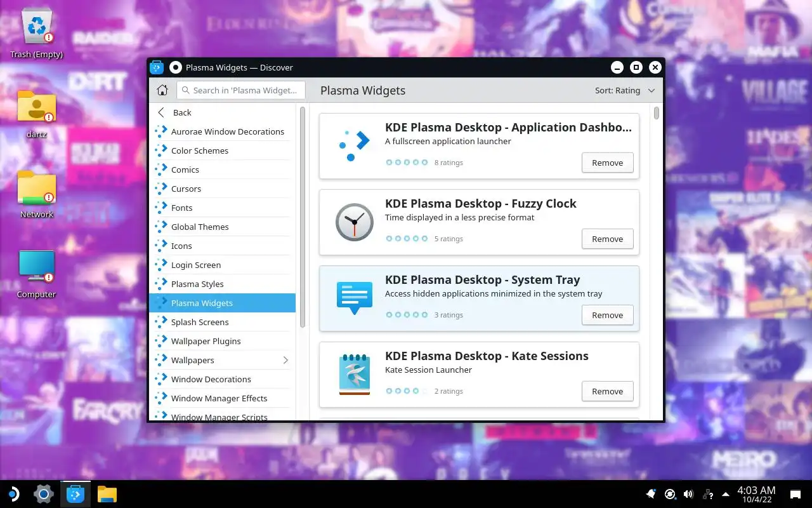Screen dimensions: 812x508
Task: Open Dolphin file manager from taskbar
Action: point(107,494)
